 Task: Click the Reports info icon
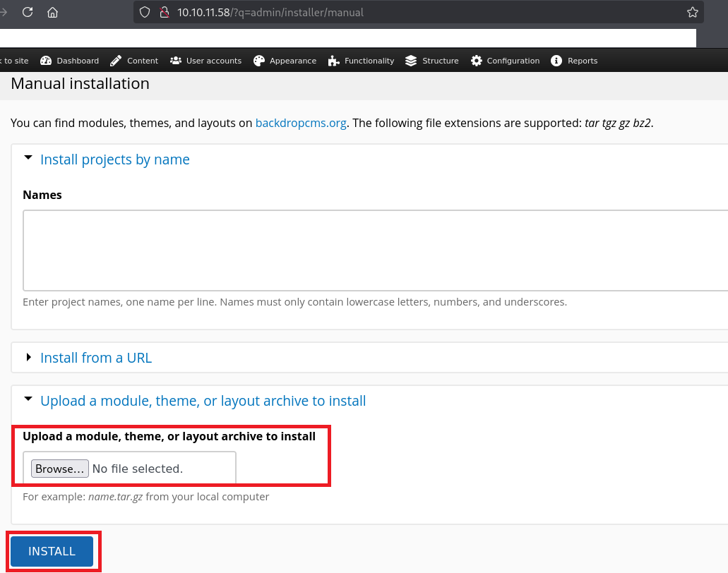(x=556, y=61)
